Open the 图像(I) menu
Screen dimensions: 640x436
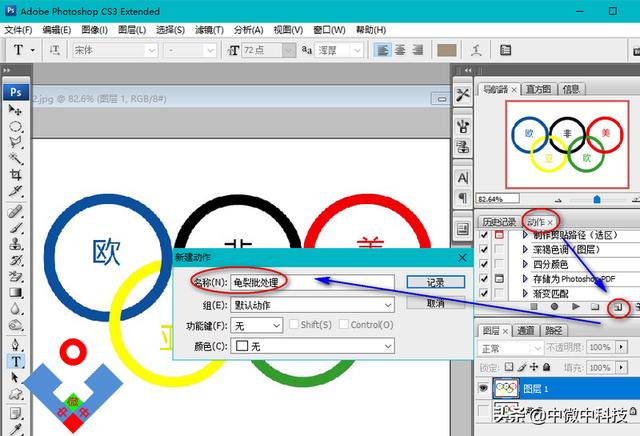point(94,30)
